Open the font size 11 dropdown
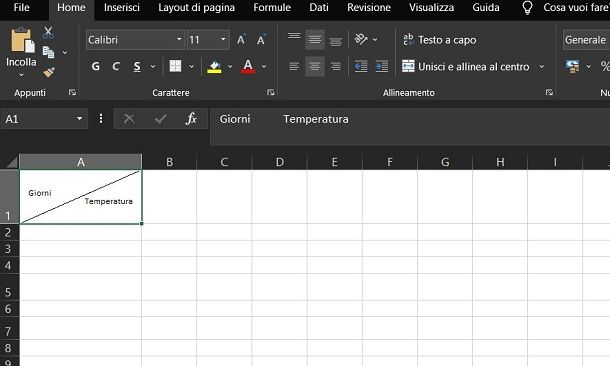Image resolution: width=610 pixels, height=366 pixels. (x=223, y=39)
